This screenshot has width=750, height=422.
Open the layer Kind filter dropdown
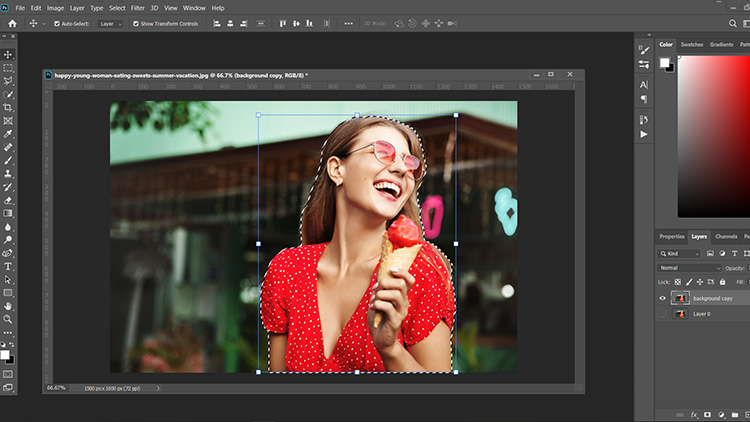click(x=680, y=254)
